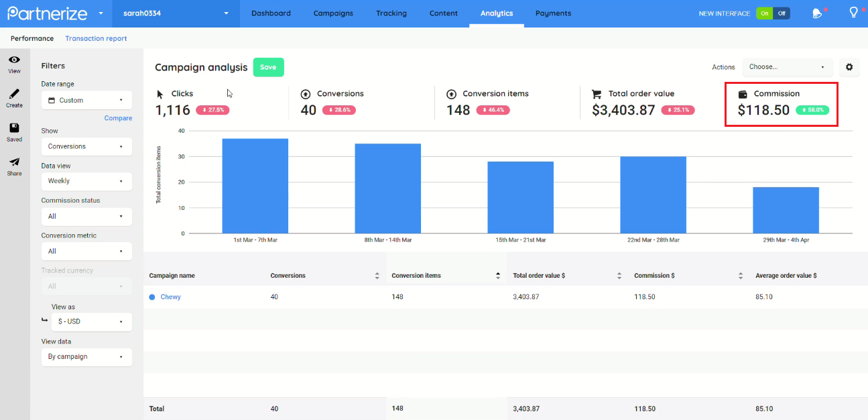Click the 8th Mar - 14th Mar bar
868x420 pixels.
pyautogui.click(x=388, y=189)
